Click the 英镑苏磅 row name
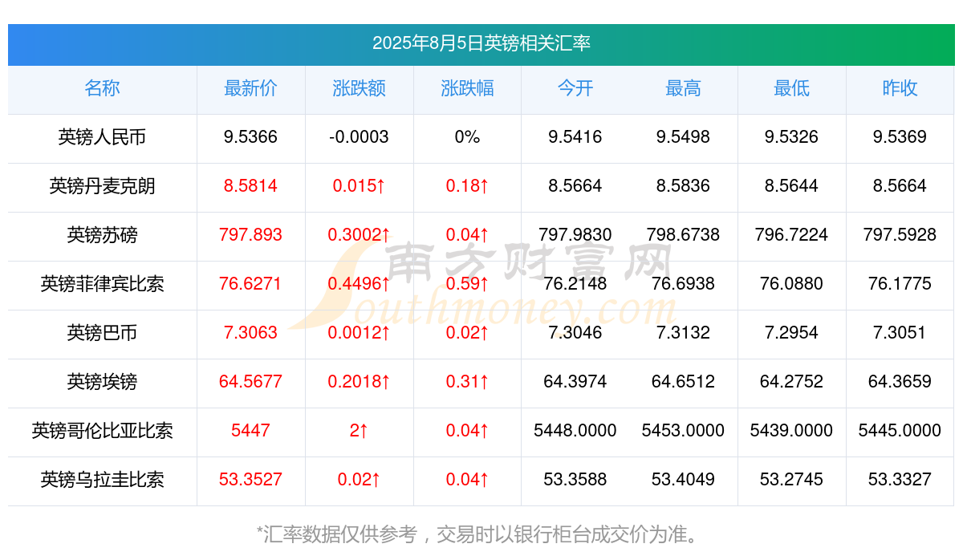The image size is (963, 560). (102, 235)
